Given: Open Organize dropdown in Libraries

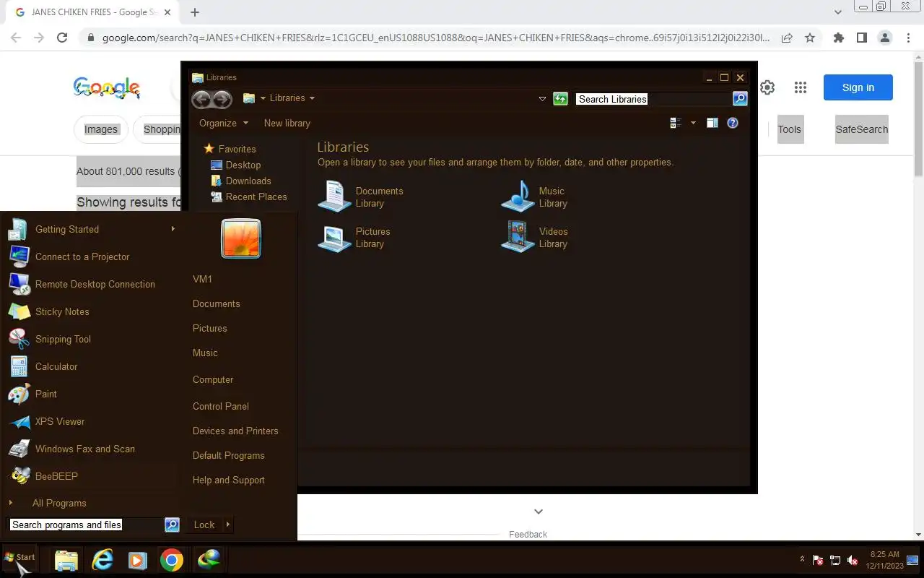Looking at the screenshot, I should [224, 123].
